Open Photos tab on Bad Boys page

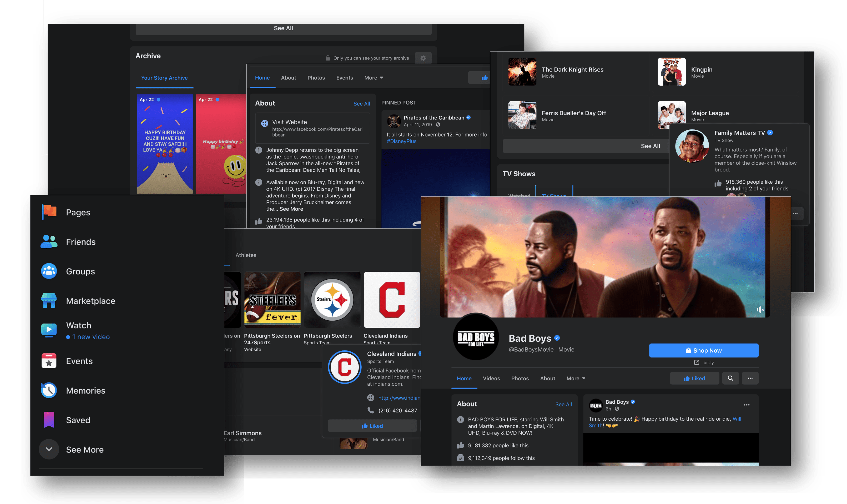[520, 379]
